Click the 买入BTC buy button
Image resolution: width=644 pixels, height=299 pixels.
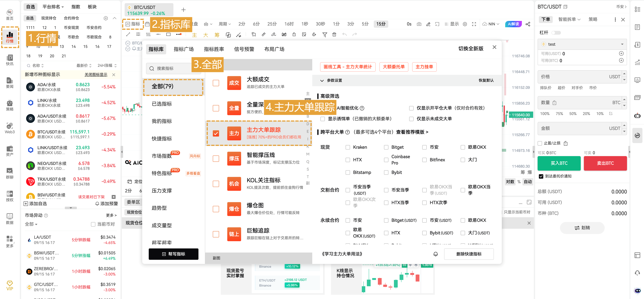point(559,163)
